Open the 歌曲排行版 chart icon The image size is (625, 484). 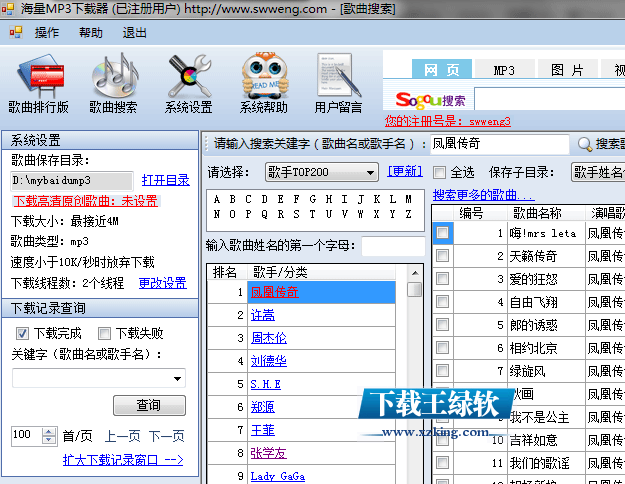click(x=39, y=83)
